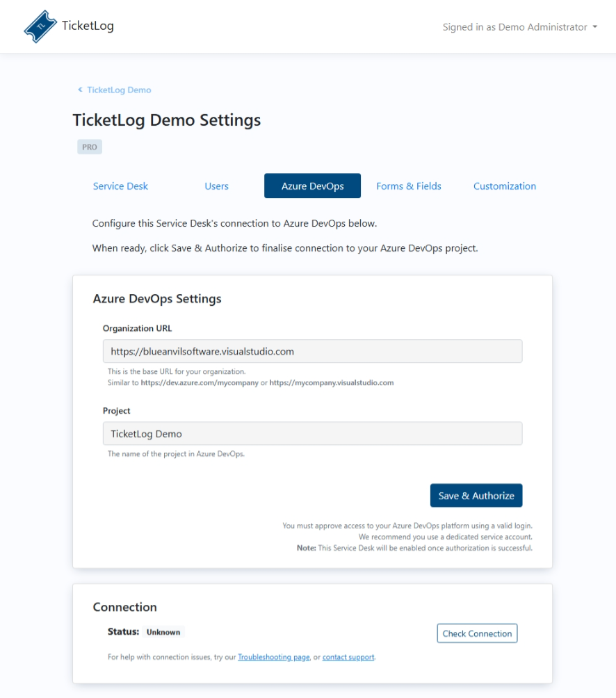The height and width of the screenshot is (698, 616).
Task: Select the Azure DevOps tab
Action: pyautogui.click(x=312, y=186)
